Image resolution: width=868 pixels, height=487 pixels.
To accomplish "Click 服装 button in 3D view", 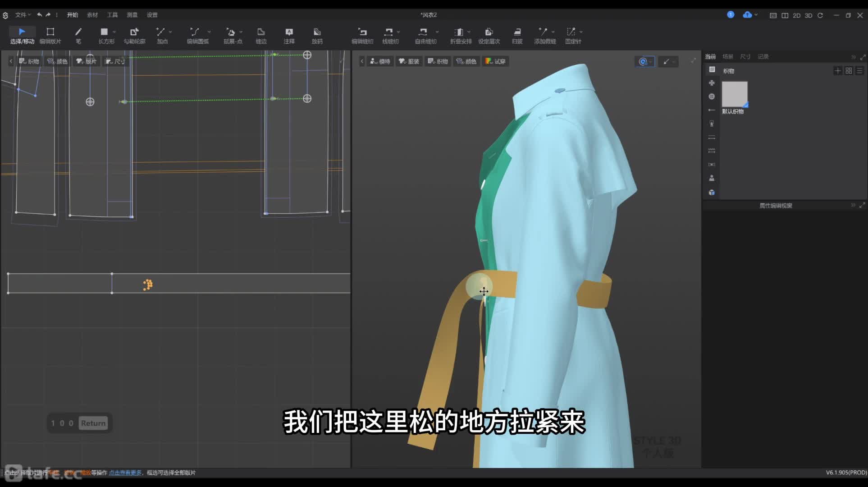I will coord(409,61).
